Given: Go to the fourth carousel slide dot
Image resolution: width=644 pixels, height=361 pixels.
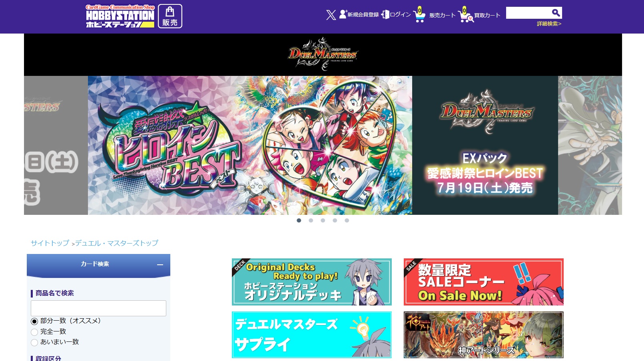Looking at the screenshot, I should point(335,220).
